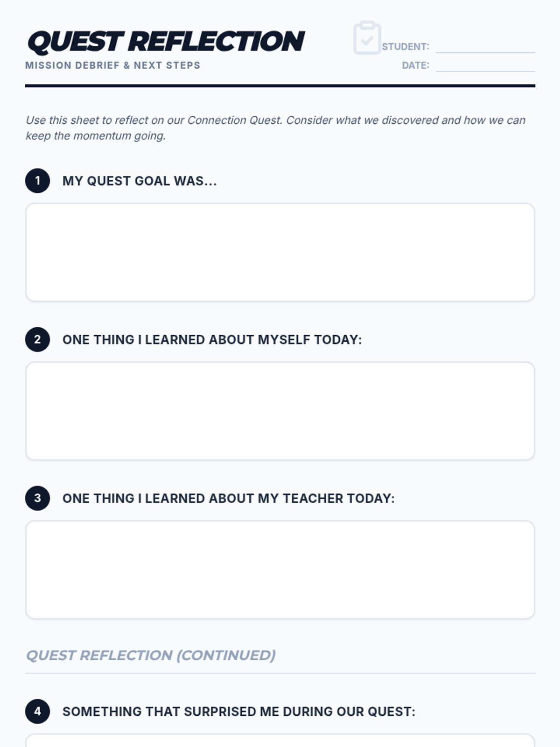560x747 pixels.
Task: Click the Quest Reflection (Continued) header
Action: point(150,655)
